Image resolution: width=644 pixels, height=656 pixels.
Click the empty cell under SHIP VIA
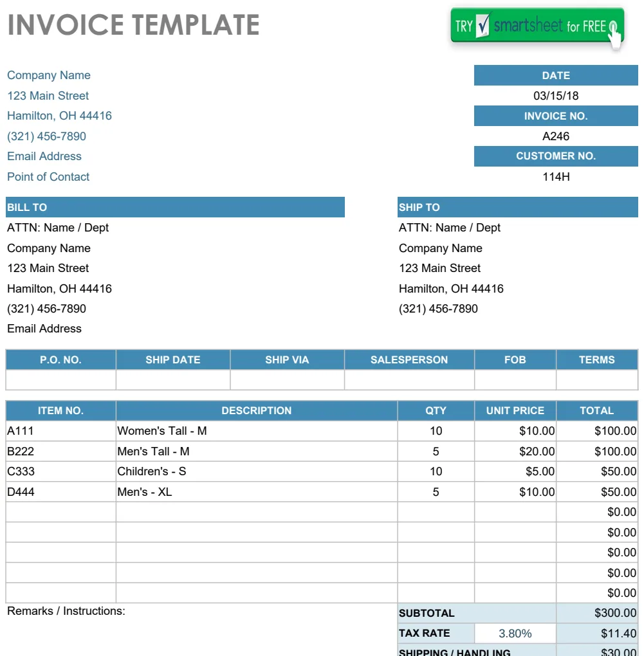coord(287,380)
